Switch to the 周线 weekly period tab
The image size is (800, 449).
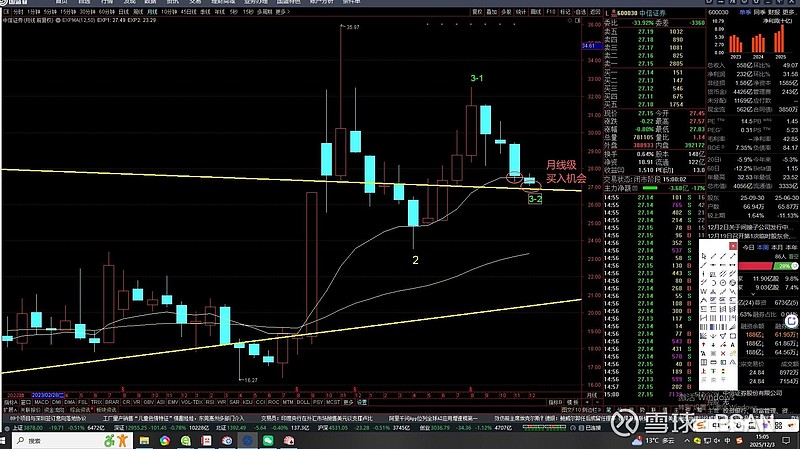tap(137, 12)
